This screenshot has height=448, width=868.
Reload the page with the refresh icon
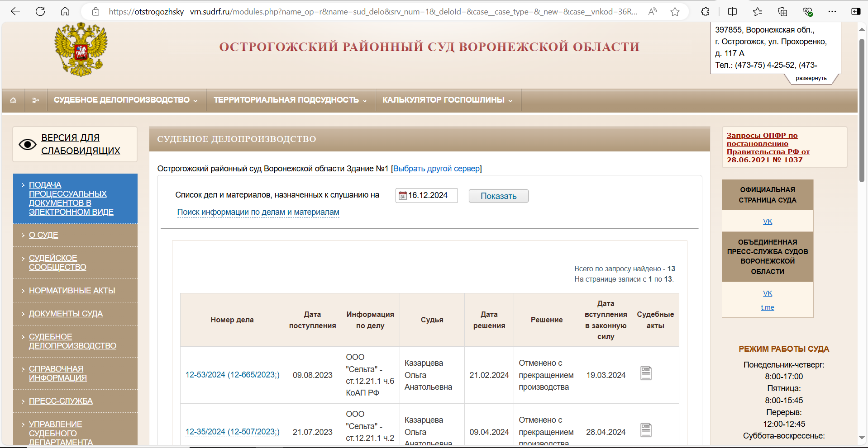[40, 12]
